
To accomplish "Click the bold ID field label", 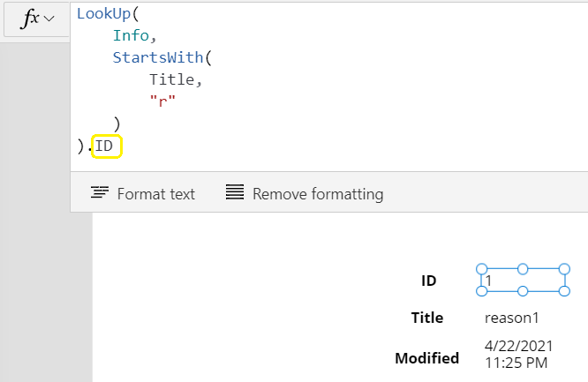I will pos(428,281).
